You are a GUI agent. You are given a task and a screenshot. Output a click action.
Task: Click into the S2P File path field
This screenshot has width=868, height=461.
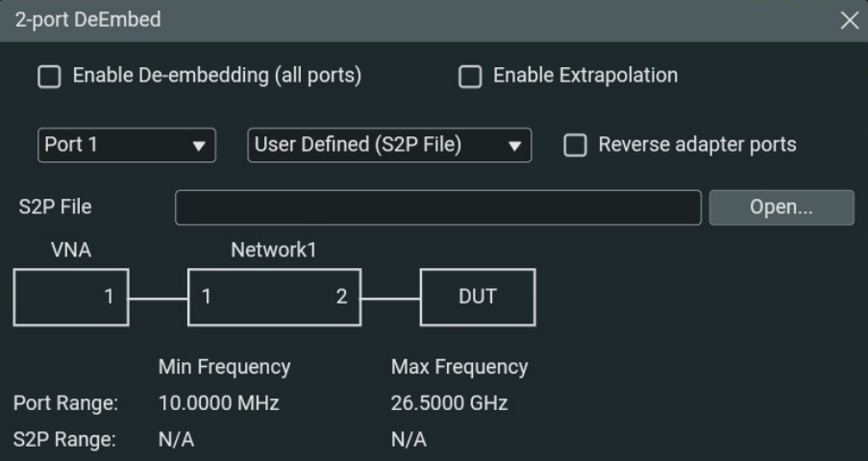tap(437, 207)
